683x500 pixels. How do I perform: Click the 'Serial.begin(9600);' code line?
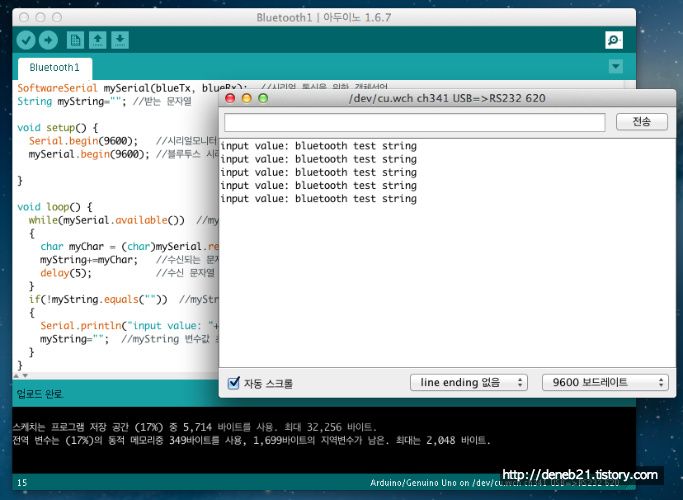pos(83,141)
